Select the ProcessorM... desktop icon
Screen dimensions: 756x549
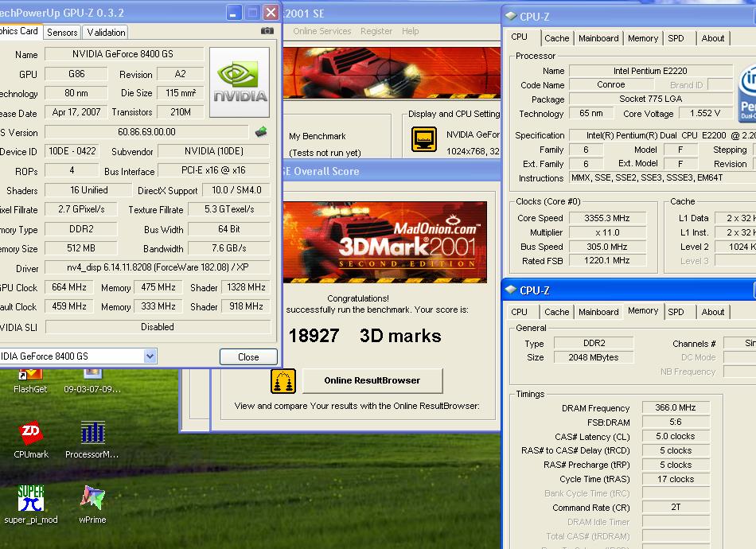[x=92, y=439]
